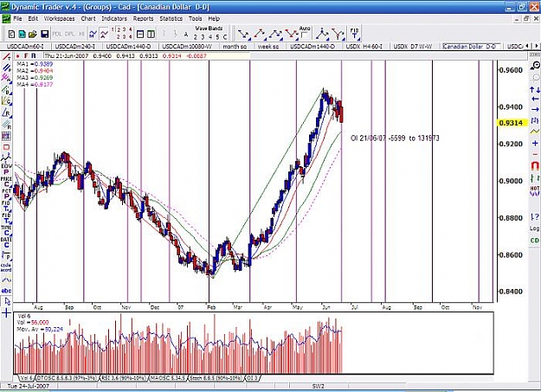The width and height of the screenshot is (541, 392).
Task: Open the Workspaces menu
Action: 59,19
